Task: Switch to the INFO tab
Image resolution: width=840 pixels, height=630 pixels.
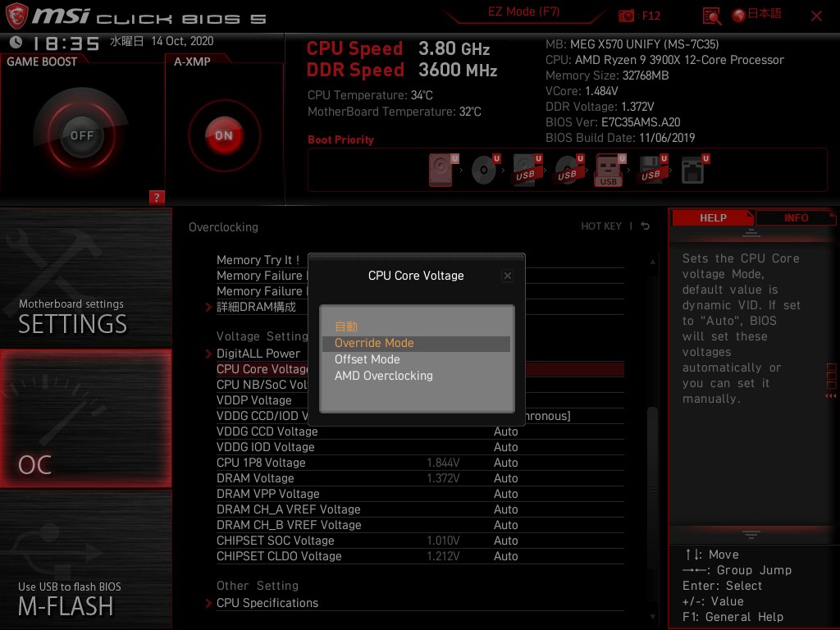Action: (796, 218)
